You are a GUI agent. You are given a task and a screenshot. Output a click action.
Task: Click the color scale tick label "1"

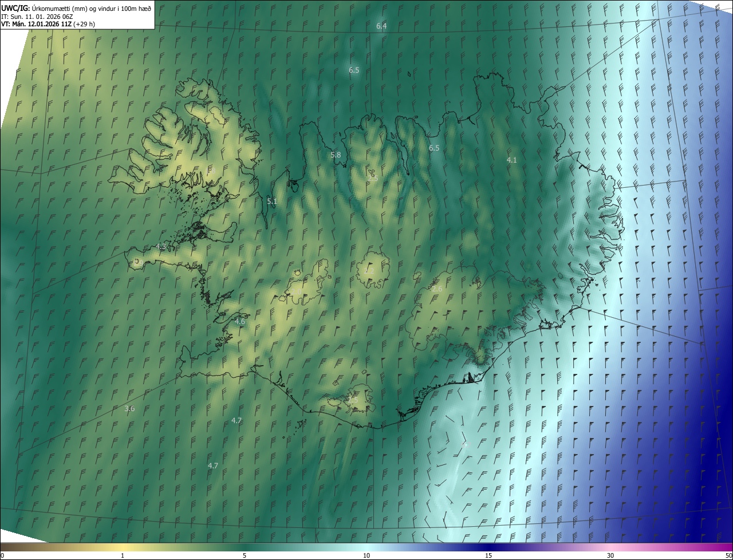tap(123, 555)
